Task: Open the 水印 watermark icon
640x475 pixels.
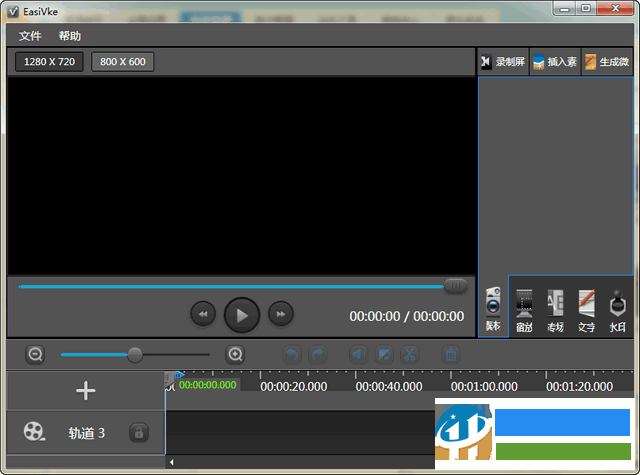Action: [618, 311]
